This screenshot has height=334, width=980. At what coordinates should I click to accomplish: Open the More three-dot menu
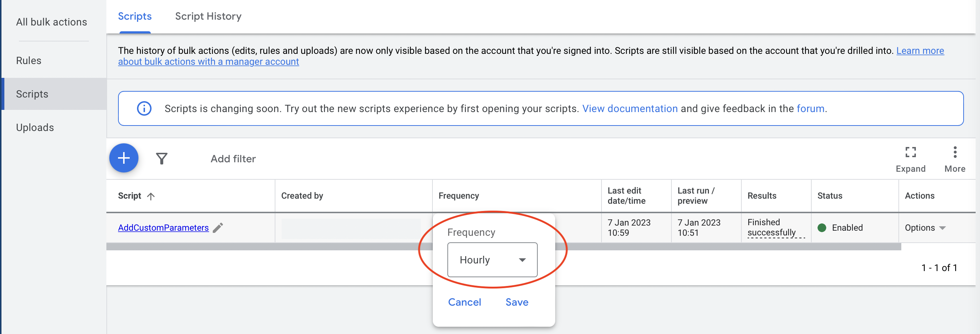955,152
